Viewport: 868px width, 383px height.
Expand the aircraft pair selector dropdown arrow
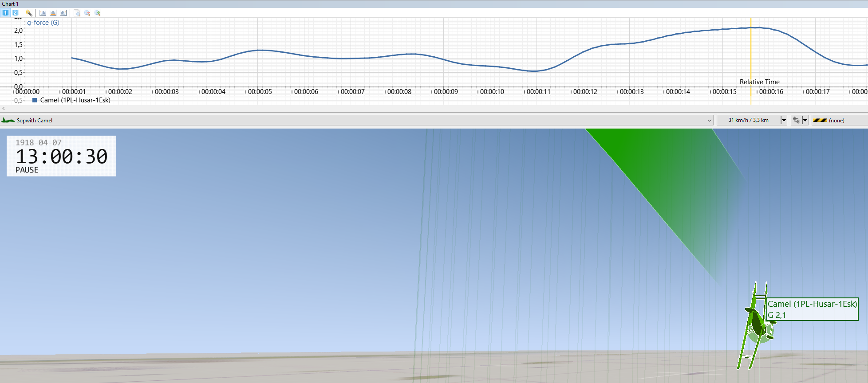coord(805,120)
